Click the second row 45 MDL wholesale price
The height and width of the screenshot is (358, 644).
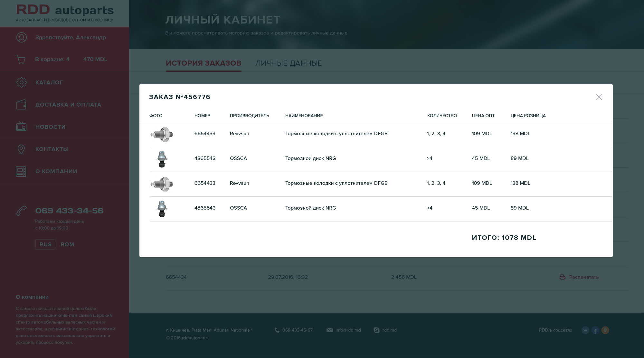click(x=481, y=158)
